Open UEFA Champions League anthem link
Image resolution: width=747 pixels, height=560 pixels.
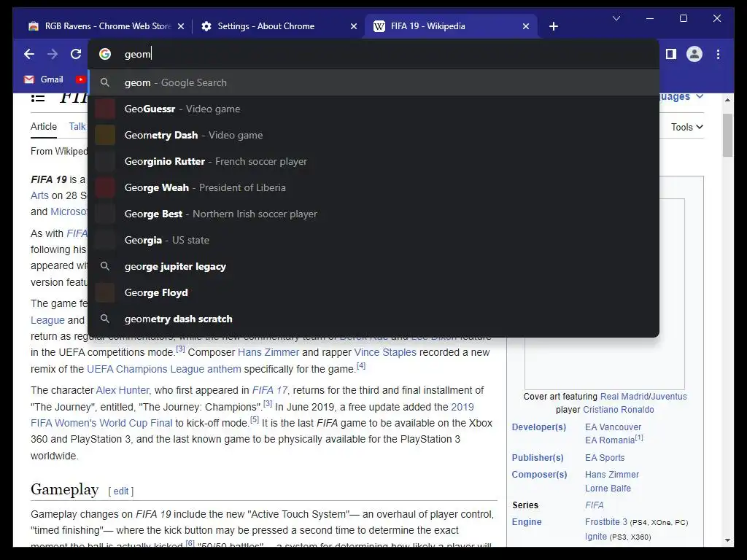pyautogui.click(x=164, y=369)
